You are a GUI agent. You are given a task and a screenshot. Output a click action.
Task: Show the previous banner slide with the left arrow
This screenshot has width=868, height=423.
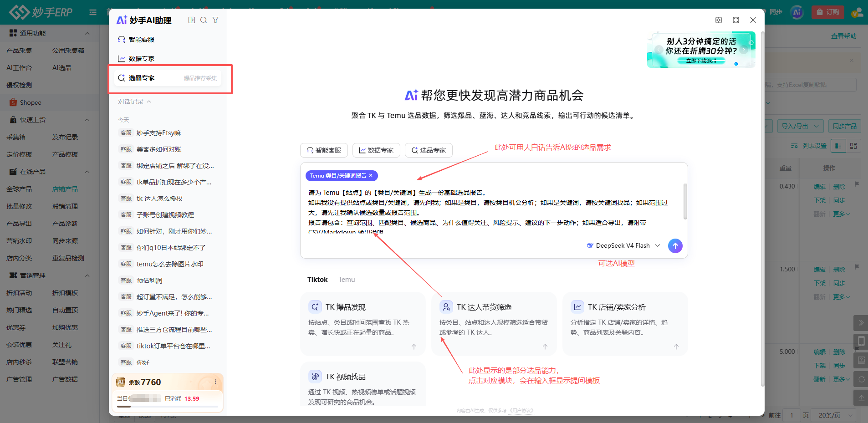(659, 50)
